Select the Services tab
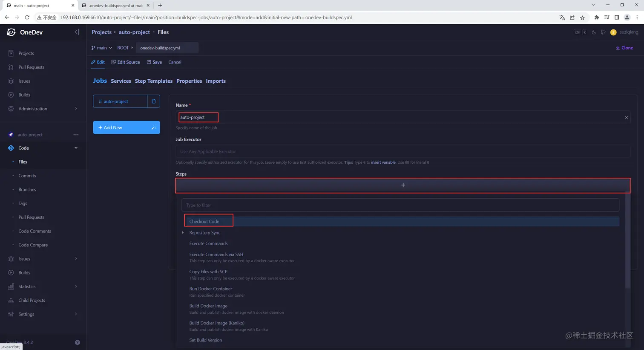 [121, 81]
